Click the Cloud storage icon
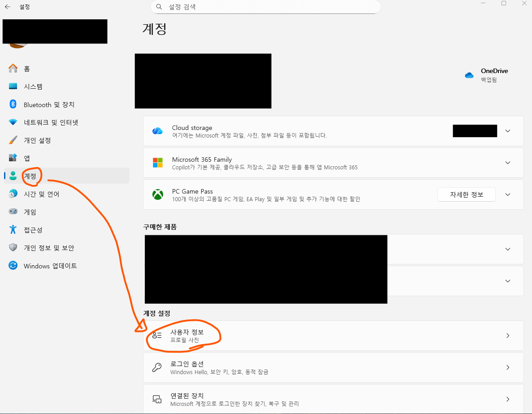This screenshot has width=532, height=414. (157, 131)
